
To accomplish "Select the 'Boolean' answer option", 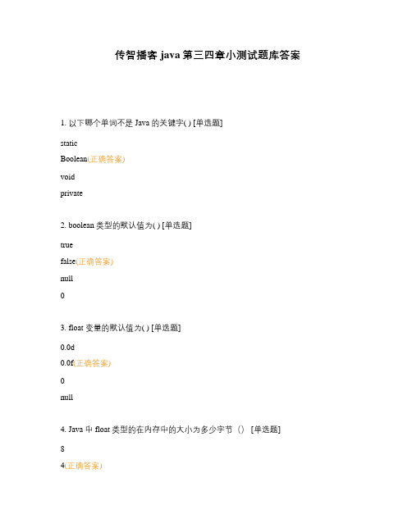I will point(74,159).
